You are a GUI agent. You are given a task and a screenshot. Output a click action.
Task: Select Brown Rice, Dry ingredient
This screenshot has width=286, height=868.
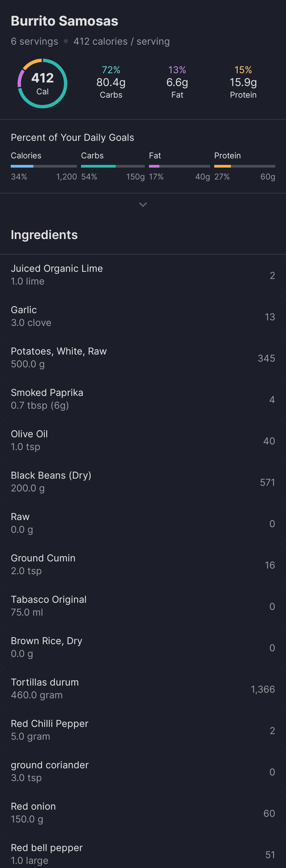click(143, 647)
